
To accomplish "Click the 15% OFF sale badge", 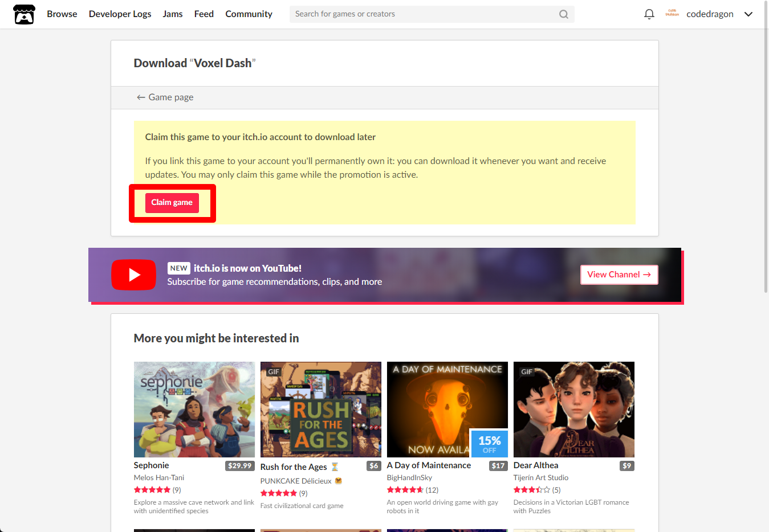I will tap(489, 444).
